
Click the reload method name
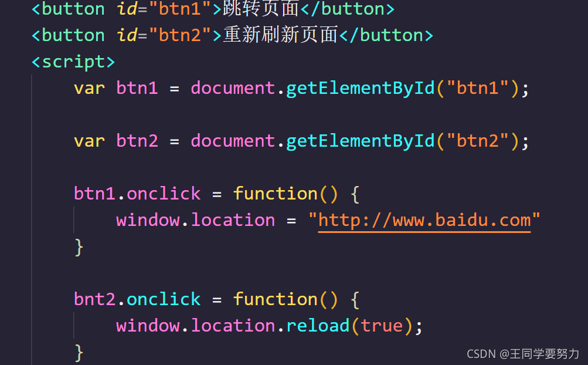click(x=318, y=326)
